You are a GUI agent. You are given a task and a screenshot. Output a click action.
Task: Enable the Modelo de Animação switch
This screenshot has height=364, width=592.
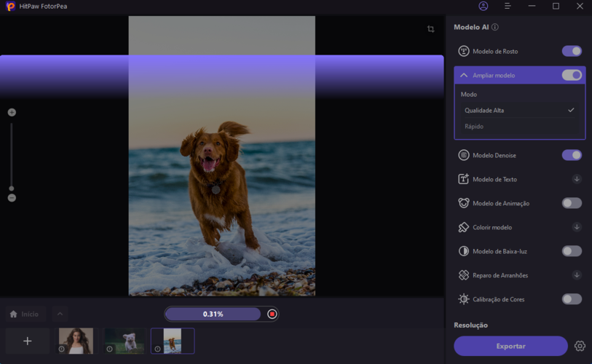click(x=572, y=203)
